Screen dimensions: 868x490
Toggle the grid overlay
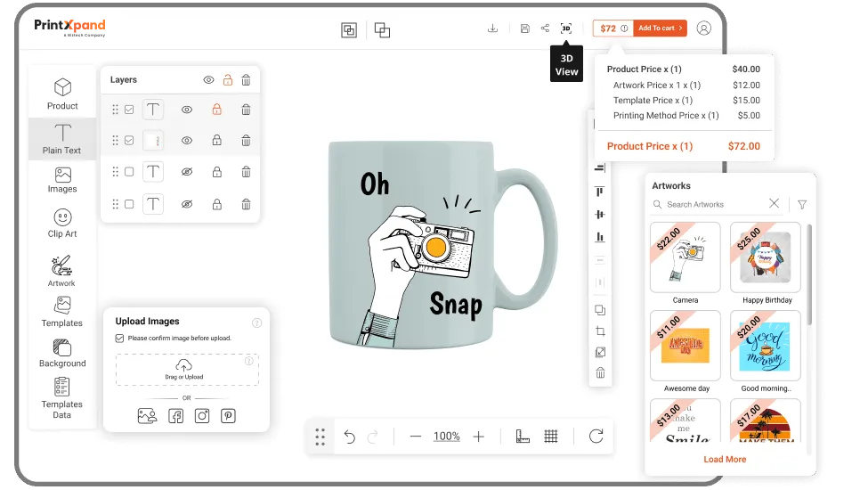pyautogui.click(x=551, y=437)
